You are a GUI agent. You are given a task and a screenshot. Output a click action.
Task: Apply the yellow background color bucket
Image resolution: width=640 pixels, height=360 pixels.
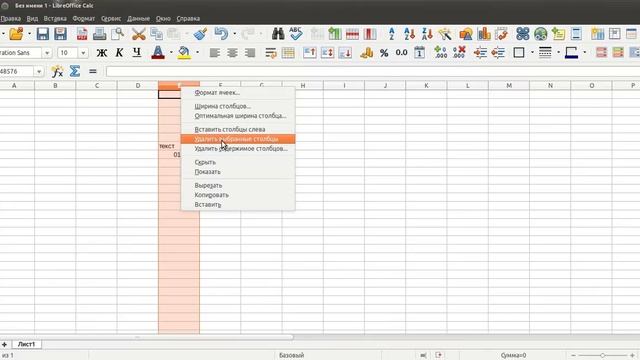click(184, 53)
